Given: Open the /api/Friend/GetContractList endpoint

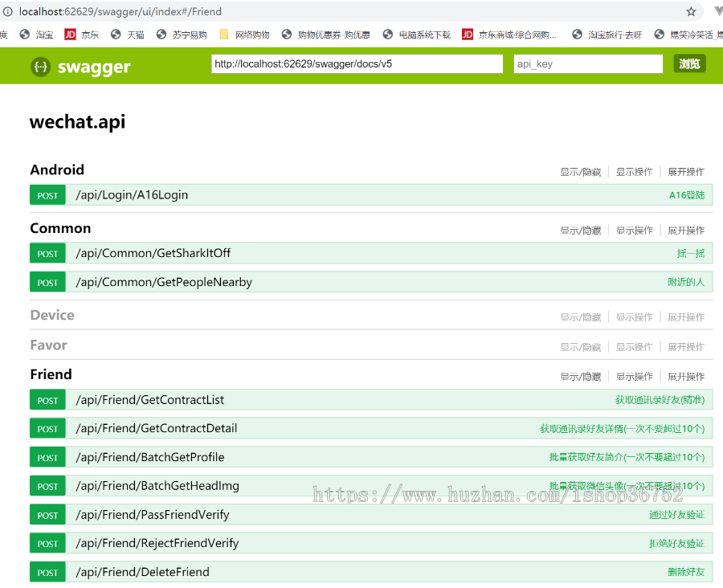Looking at the screenshot, I should coord(149,400).
